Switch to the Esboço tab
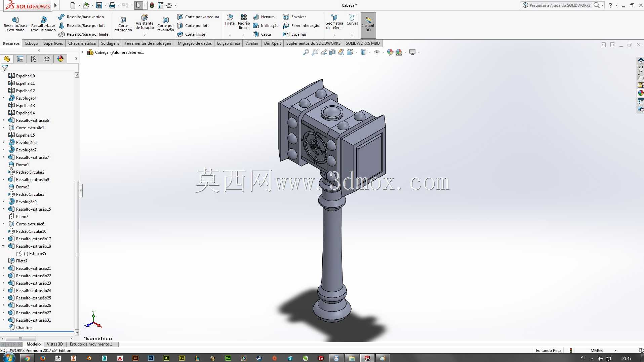This screenshot has height=362, width=644. point(32,43)
